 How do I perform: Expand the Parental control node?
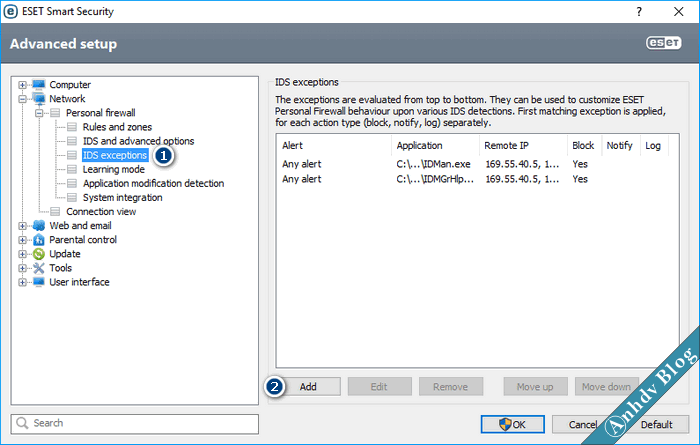click(x=22, y=240)
